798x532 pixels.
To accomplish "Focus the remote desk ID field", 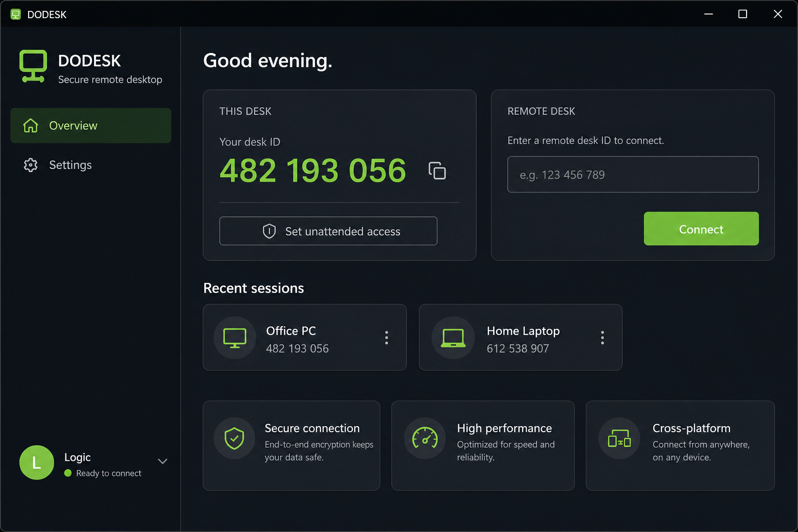I will tap(633, 175).
